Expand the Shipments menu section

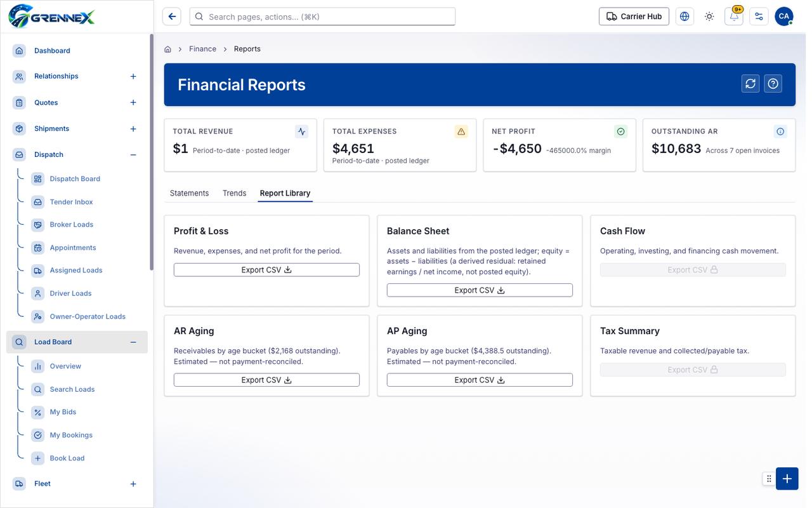point(133,129)
